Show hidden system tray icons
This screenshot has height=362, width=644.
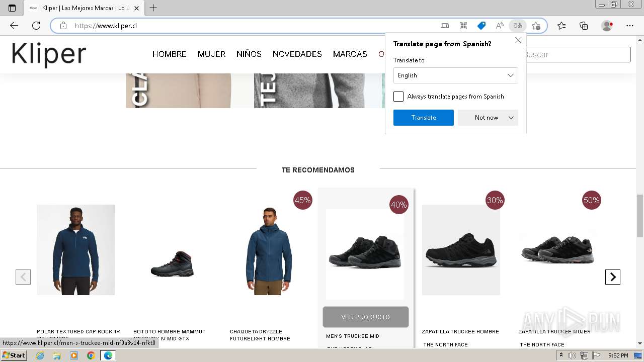point(561,355)
